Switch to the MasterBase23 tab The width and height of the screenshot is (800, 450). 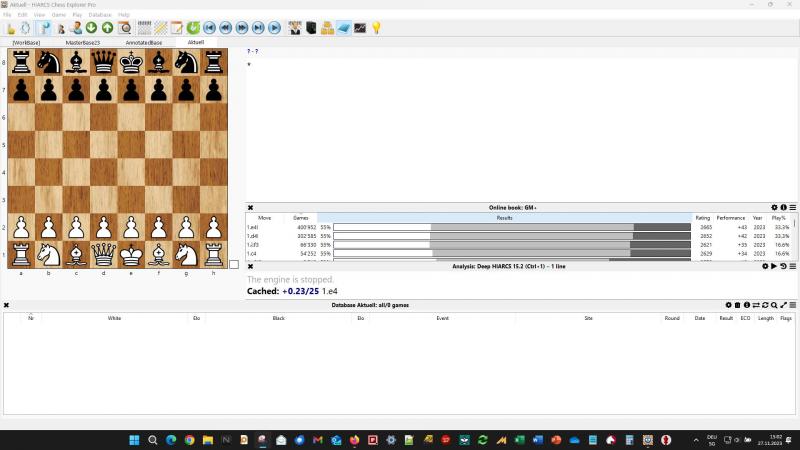(x=83, y=43)
